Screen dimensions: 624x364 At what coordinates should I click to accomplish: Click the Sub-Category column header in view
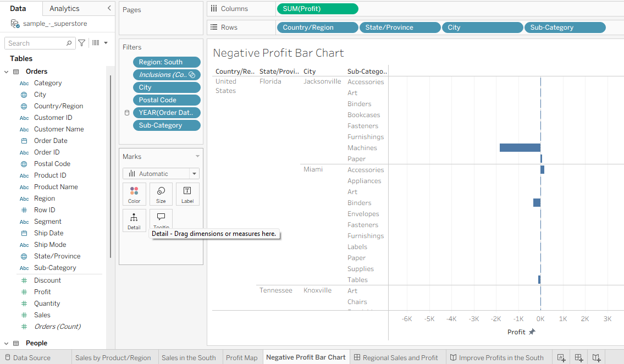pyautogui.click(x=367, y=71)
